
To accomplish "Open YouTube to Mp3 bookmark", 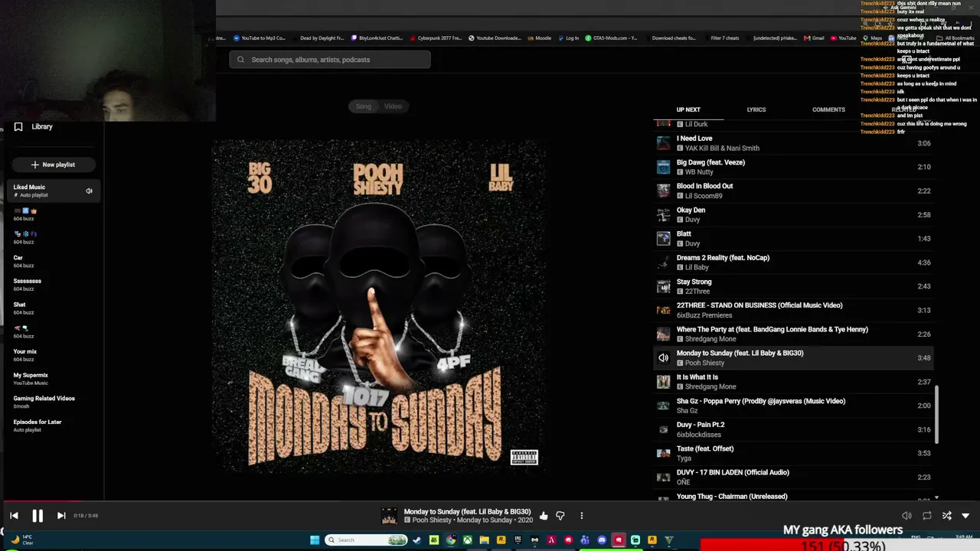I will [x=260, y=38].
